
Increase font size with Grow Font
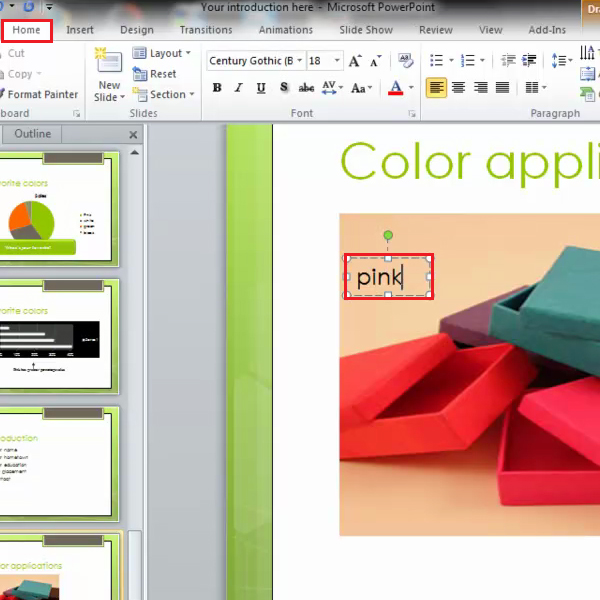355,61
